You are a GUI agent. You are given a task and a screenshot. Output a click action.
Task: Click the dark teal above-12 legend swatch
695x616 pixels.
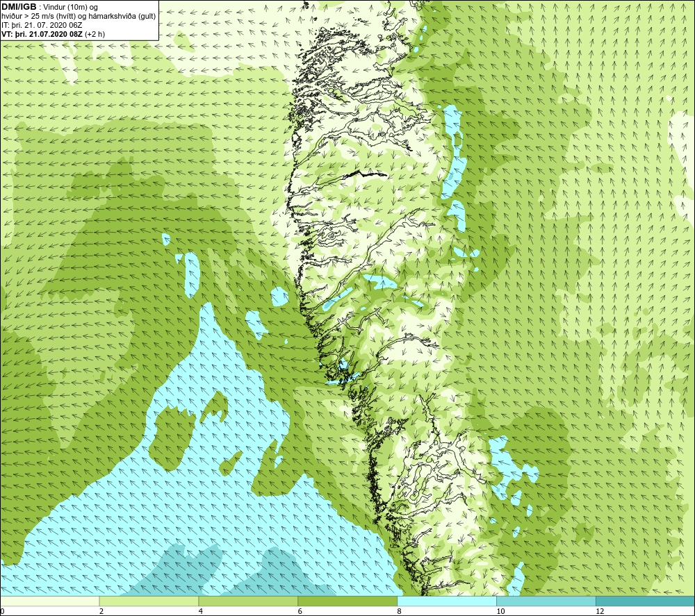click(x=645, y=601)
